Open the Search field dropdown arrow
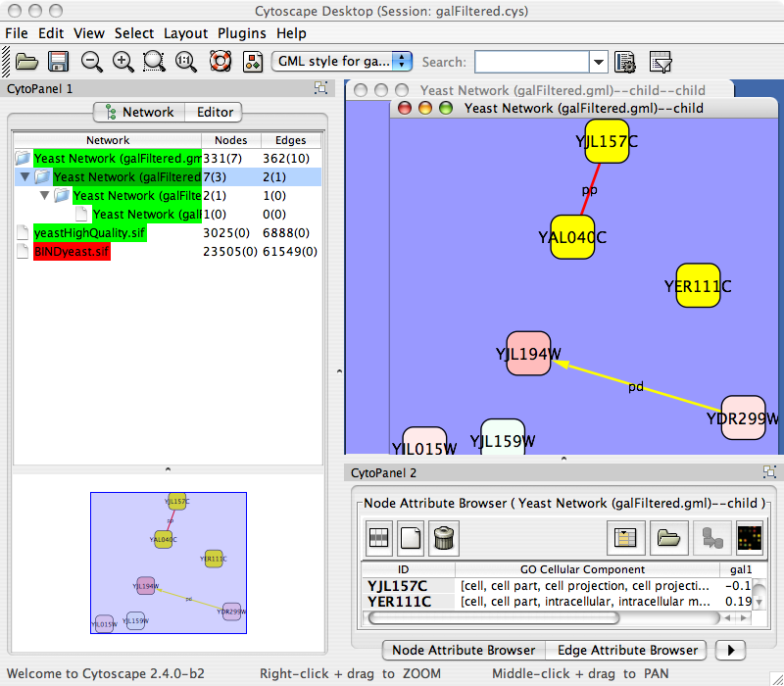This screenshot has height=686, width=784. click(599, 62)
